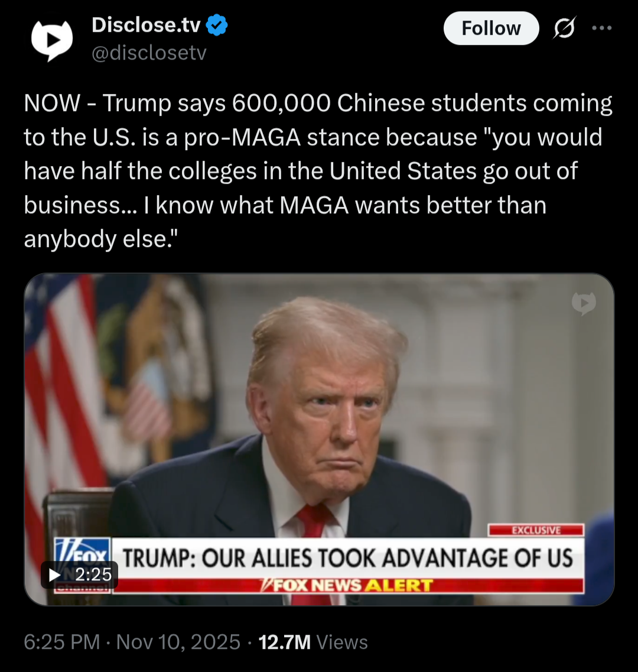The image size is (638, 672).
Task: Open the 6:25 PM timestamp link
Action: tap(61, 642)
